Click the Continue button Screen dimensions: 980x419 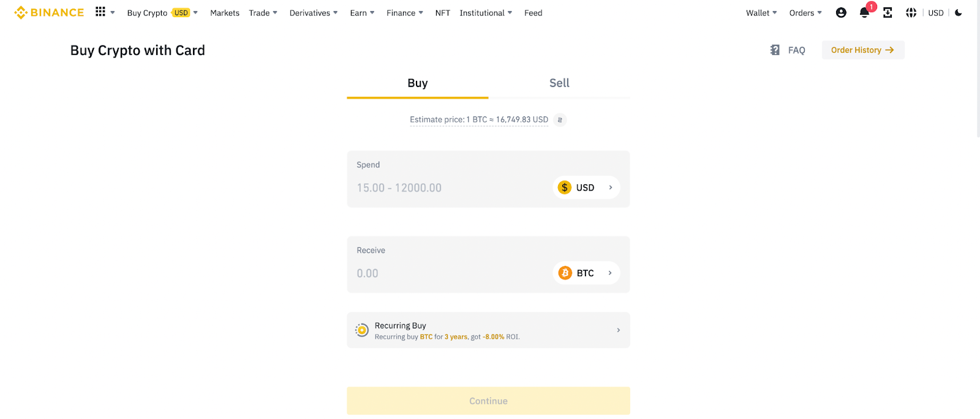488,401
